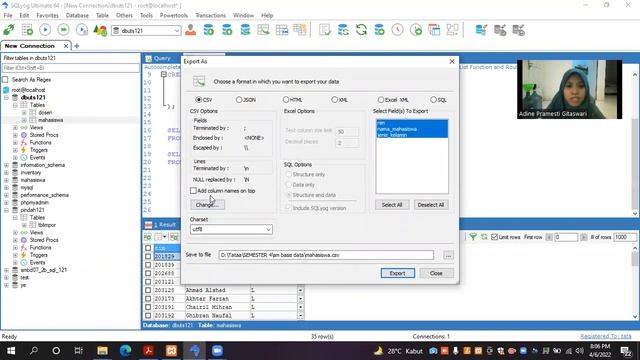Run the query with the Execute icon
Image resolution: width=640 pixels, height=360 pixels.
45,30
